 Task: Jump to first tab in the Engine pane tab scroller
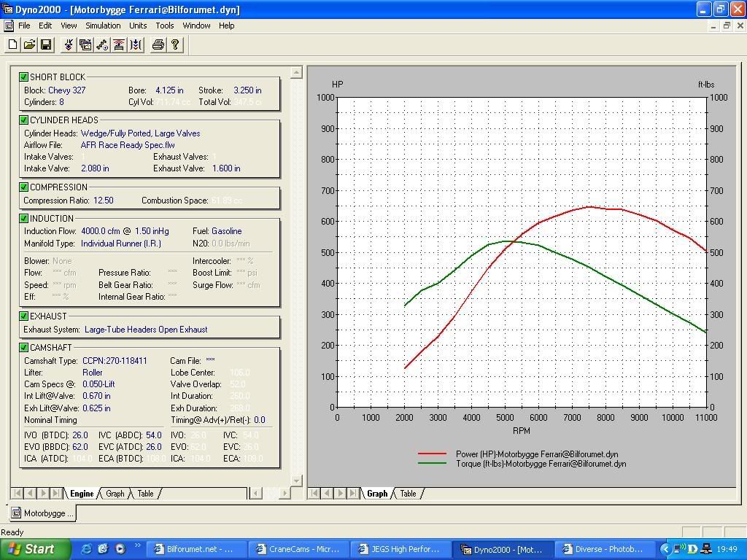[18, 493]
